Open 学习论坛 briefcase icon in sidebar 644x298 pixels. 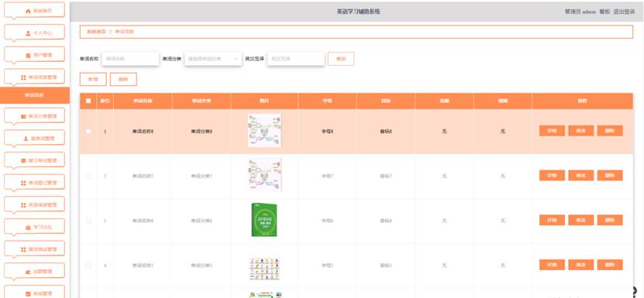click(x=28, y=228)
